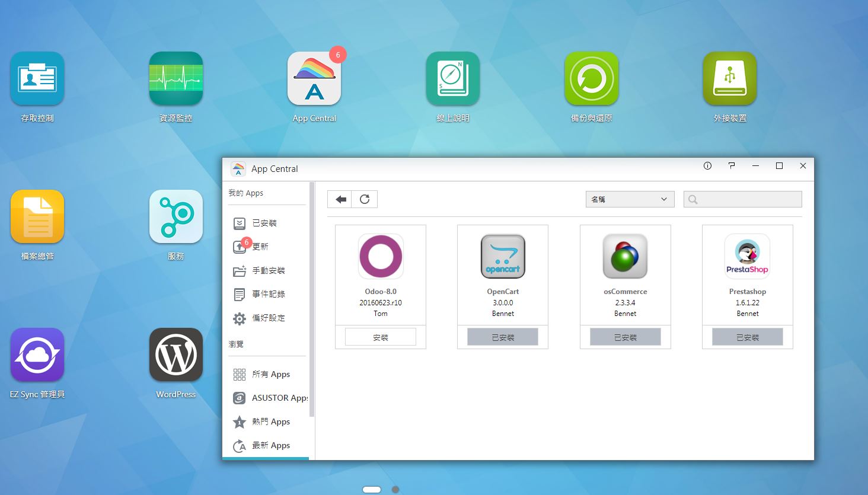The width and height of the screenshot is (868, 495).
Task: Click the OpenCart app icon
Action: pos(503,256)
